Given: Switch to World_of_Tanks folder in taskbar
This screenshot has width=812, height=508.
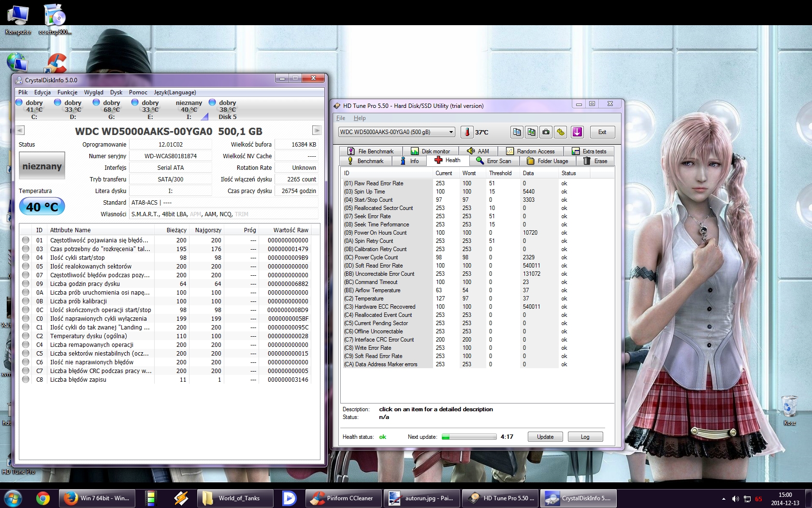Looking at the screenshot, I should [x=235, y=498].
